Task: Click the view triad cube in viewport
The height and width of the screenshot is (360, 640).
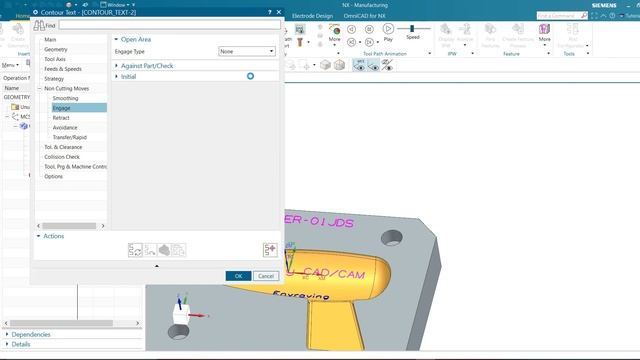Action: 181,315
